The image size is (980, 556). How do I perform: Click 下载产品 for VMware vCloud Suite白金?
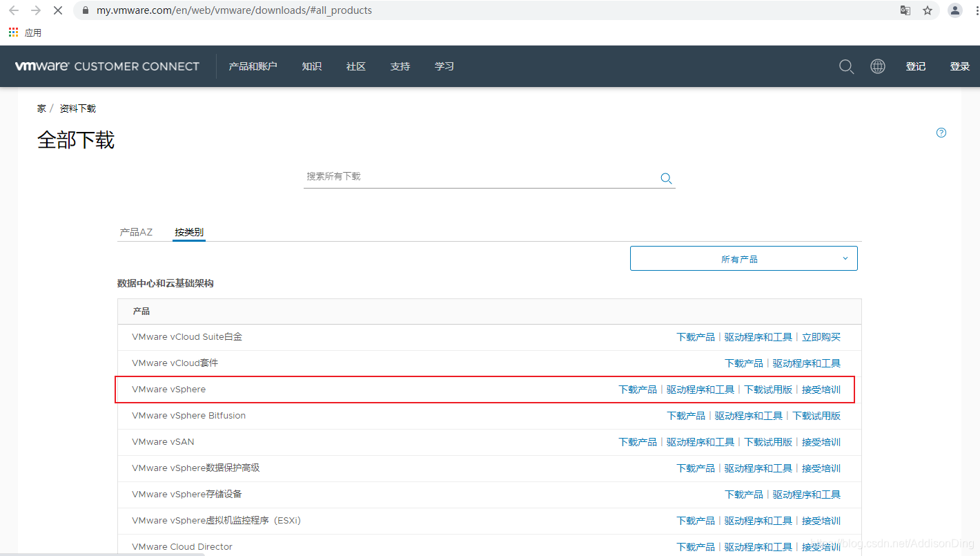coord(696,337)
